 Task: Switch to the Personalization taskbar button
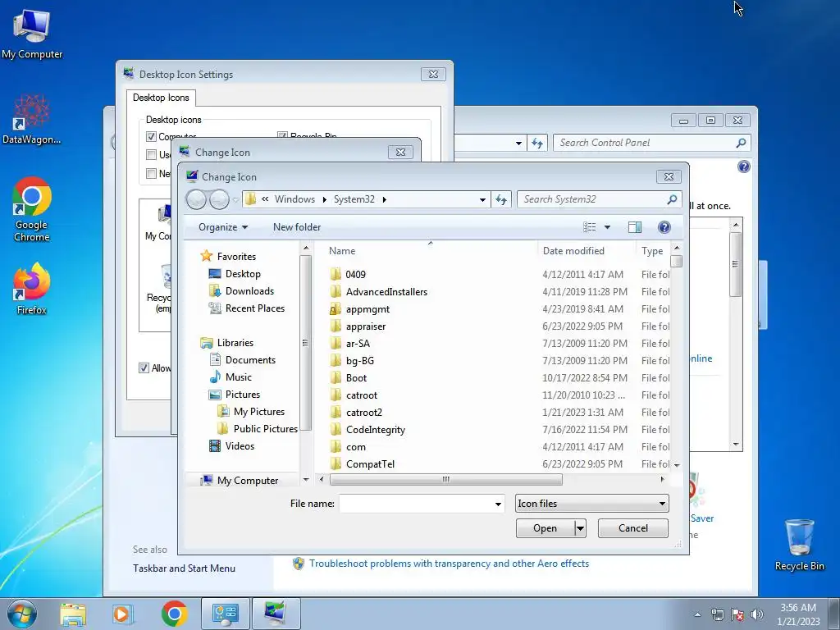276,614
